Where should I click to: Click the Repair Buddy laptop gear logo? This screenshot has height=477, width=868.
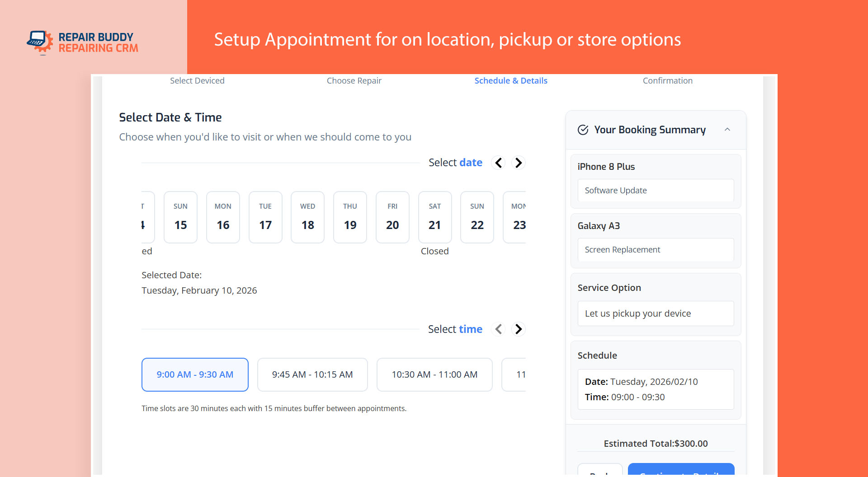[x=40, y=42]
